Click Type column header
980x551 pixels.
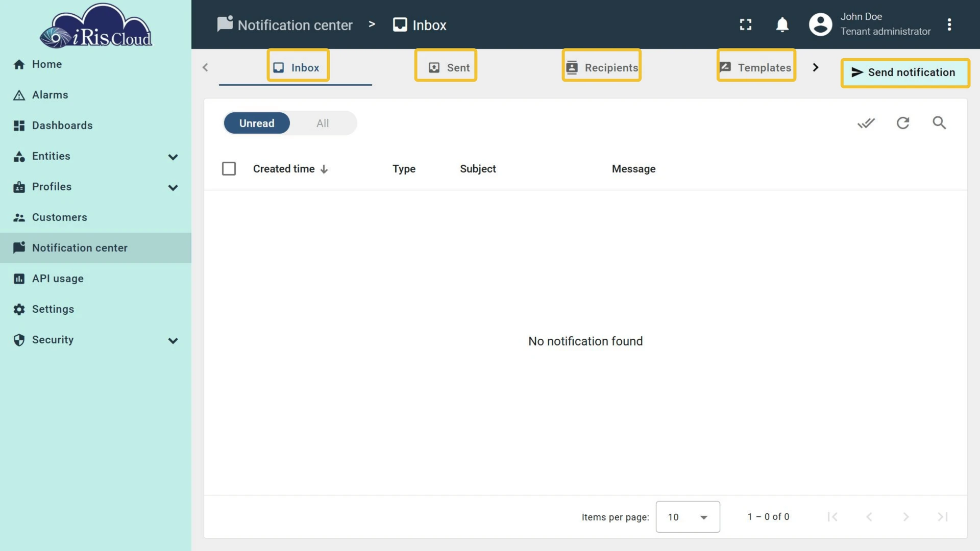(x=404, y=169)
